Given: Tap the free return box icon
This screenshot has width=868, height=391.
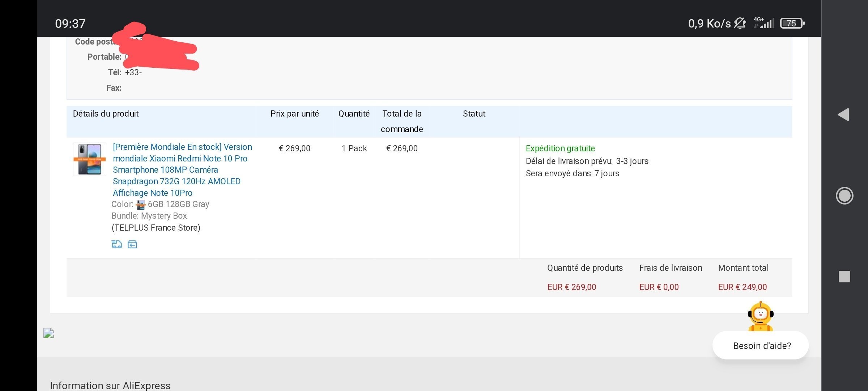Looking at the screenshot, I should (132, 244).
